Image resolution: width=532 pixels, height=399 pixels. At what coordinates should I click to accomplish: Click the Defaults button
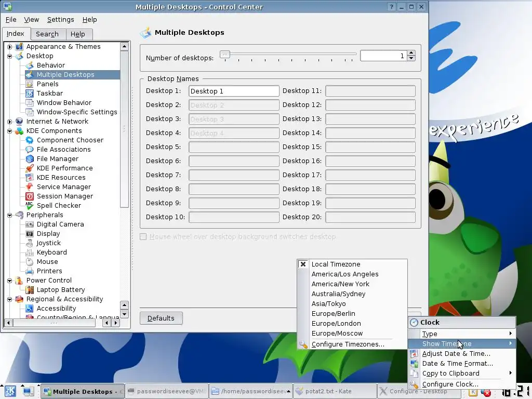coord(161,318)
